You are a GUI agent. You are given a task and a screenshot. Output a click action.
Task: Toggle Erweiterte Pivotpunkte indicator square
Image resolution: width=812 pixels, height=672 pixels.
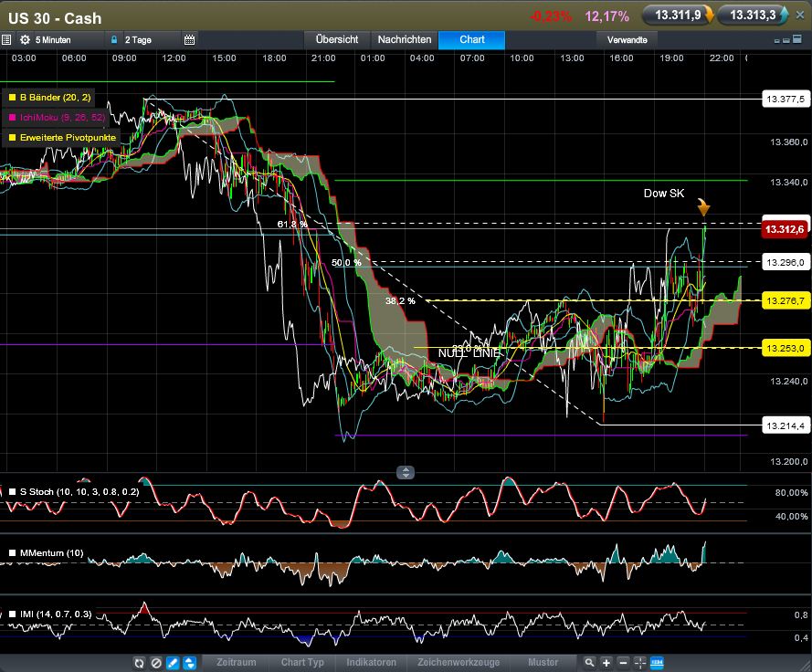pyautogui.click(x=13, y=138)
